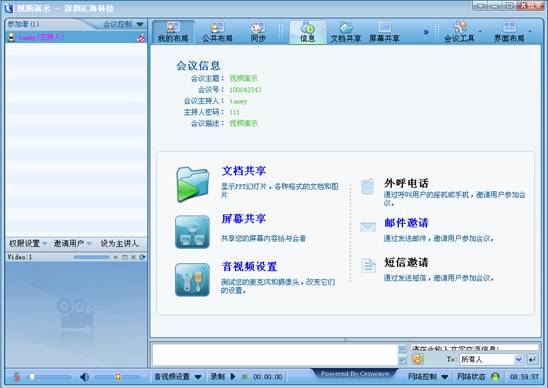Click the Video:1 panel refresh icon
548x388 pixels.
(143, 257)
